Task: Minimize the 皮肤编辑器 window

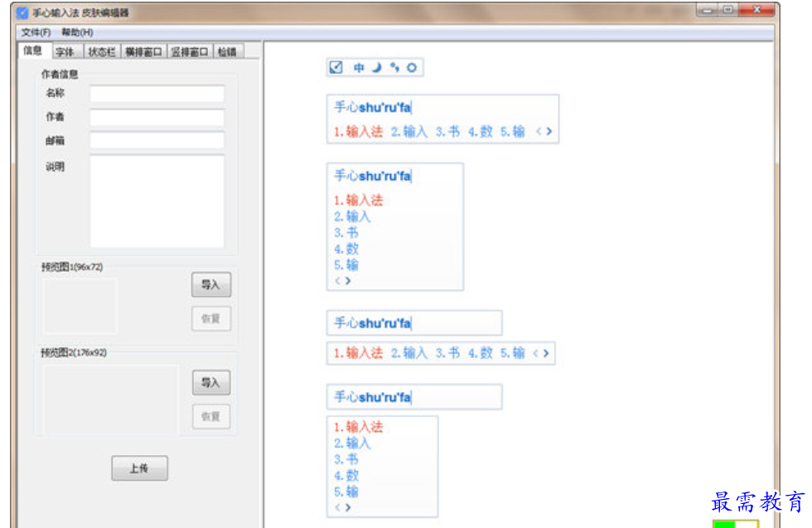Action: (708, 10)
